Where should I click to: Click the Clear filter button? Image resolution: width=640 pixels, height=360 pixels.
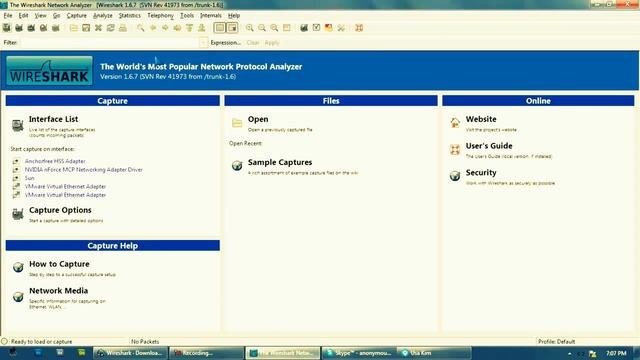pyautogui.click(x=253, y=42)
